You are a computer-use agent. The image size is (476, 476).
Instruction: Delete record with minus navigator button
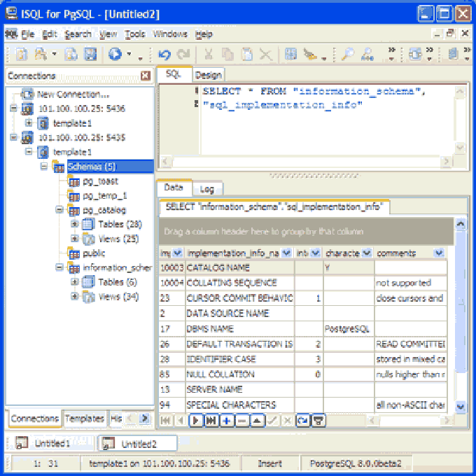coord(242,421)
